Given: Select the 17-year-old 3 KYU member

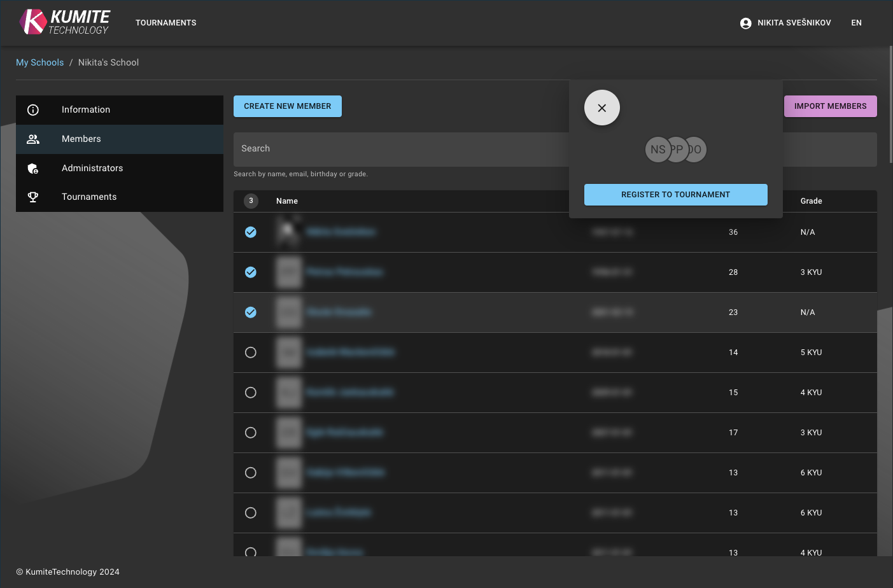Looking at the screenshot, I should tap(251, 433).
